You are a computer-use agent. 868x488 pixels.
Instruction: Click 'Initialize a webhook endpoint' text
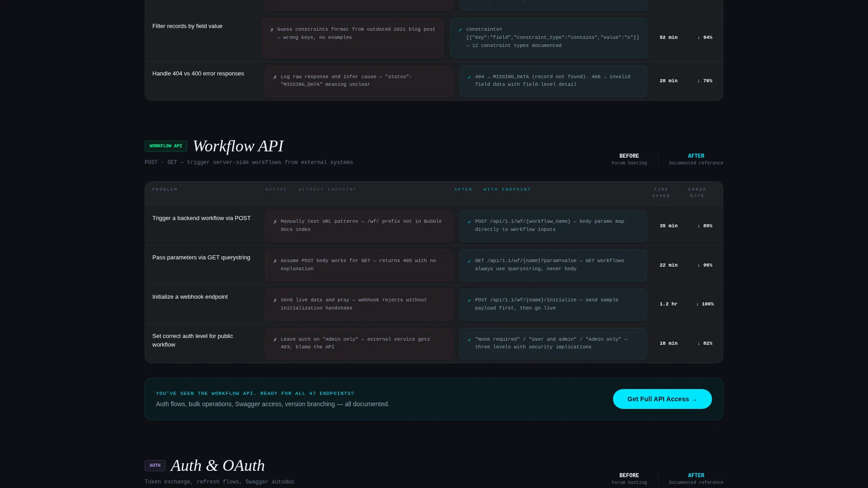point(190,297)
